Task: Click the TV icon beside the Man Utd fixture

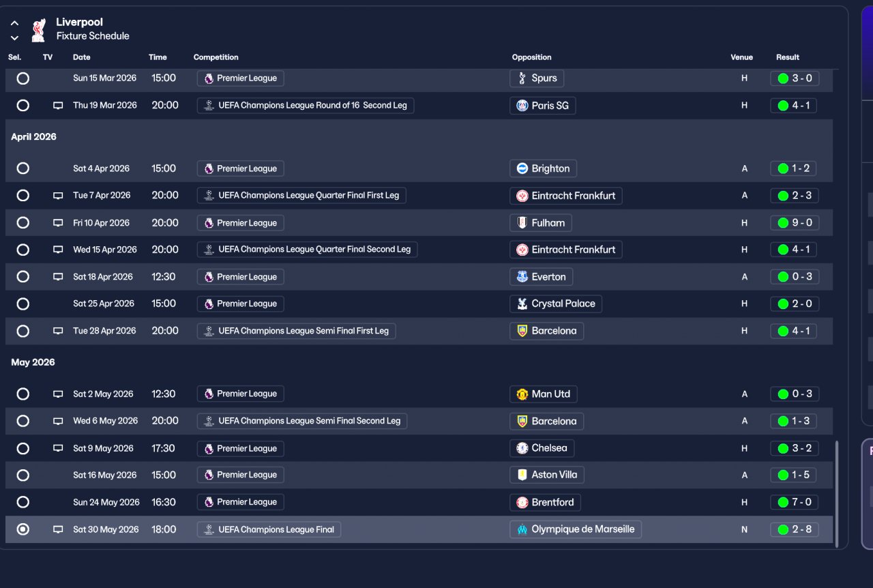Action: pos(58,394)
